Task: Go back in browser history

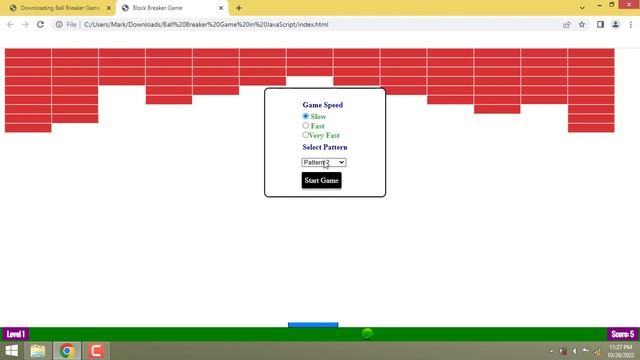Action: coord(10,24)
